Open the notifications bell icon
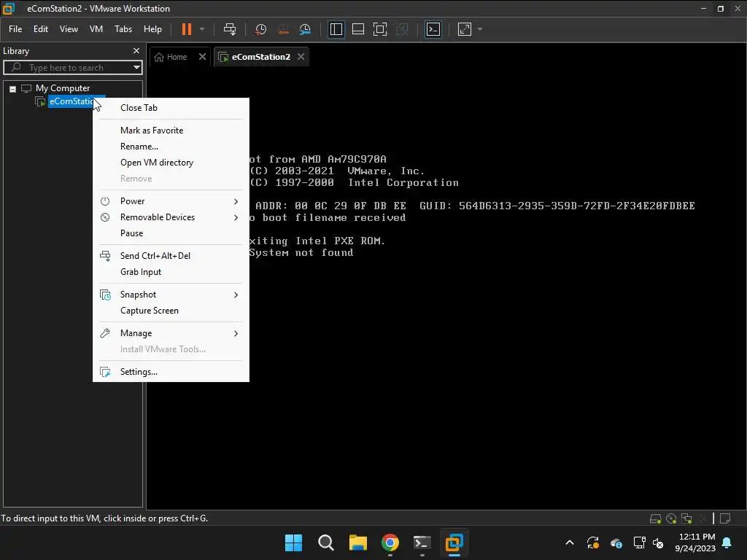 tap(727, 542)
